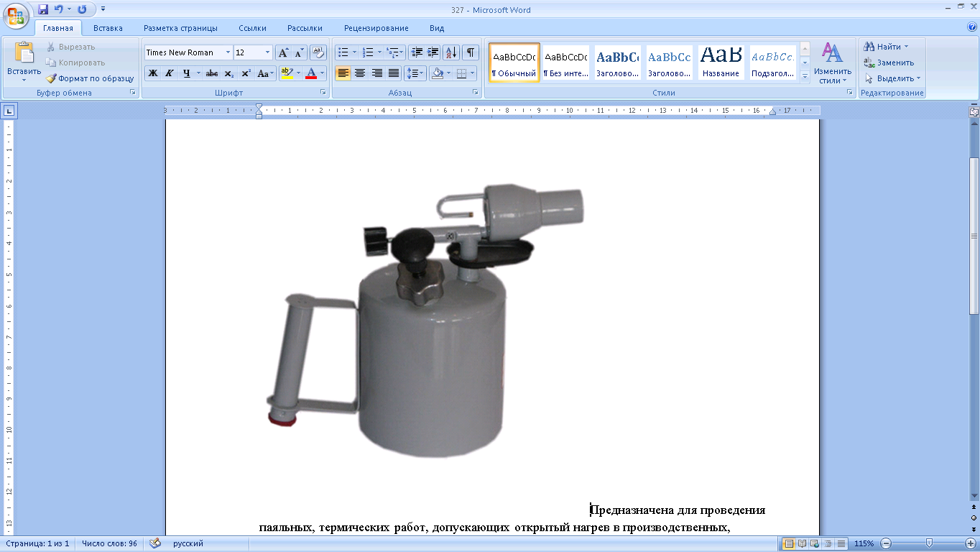Select Название style
Viewport: 980px width, 552px height.
tap(721, 63)
